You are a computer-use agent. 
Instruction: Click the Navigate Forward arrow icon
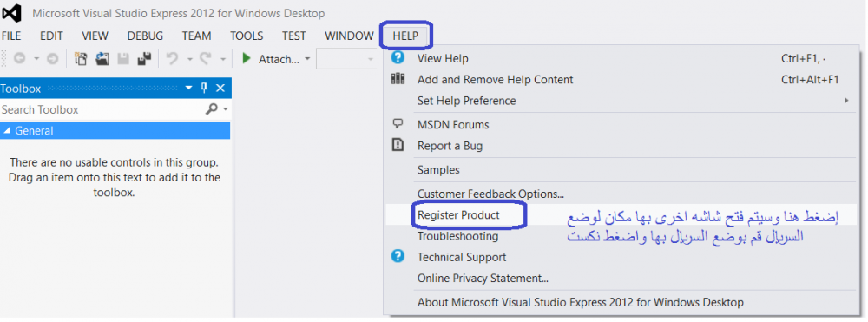point(52,59)
